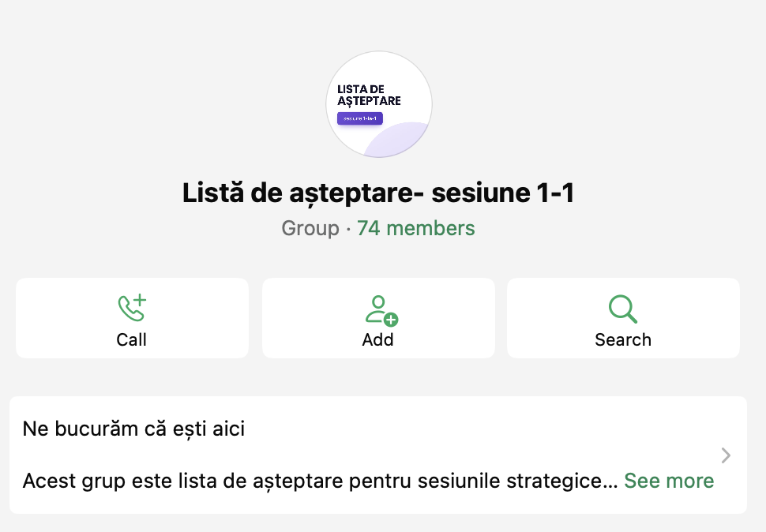The height and width of the screenshot is (532, 766).
Task: Click the phone-plus icon to start a call
Action: (132, 308)
